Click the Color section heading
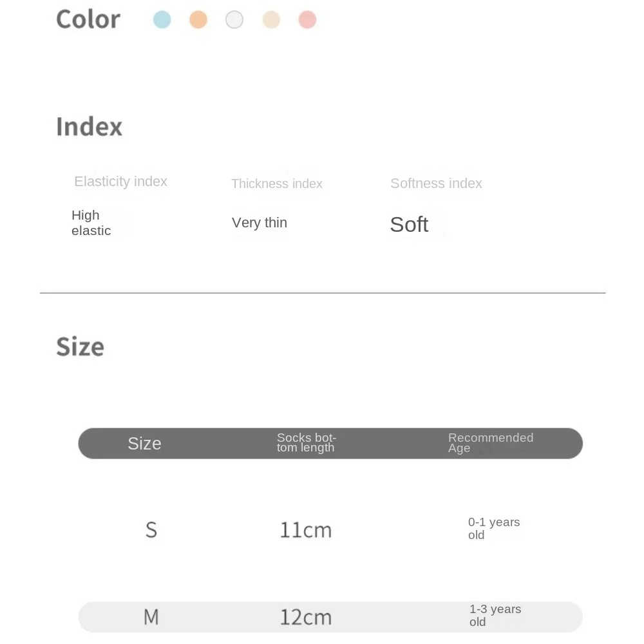The image size is (644, 644). [88, 19]
